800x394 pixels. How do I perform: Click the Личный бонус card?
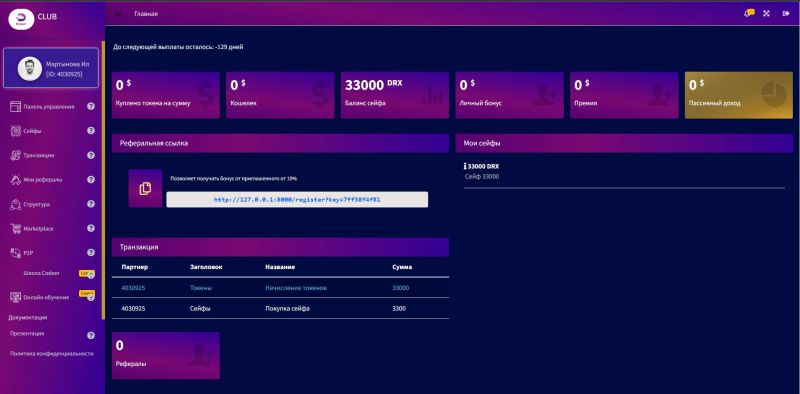(x=510, y=95)
